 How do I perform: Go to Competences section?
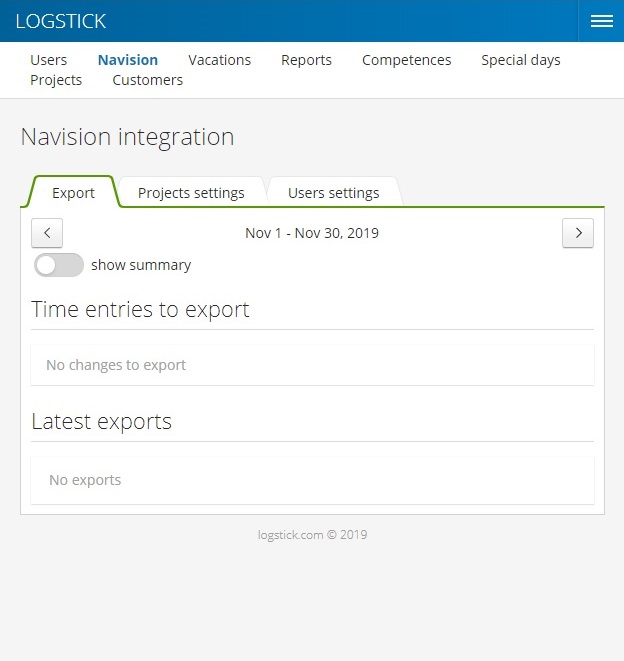[x=406, y=60]
